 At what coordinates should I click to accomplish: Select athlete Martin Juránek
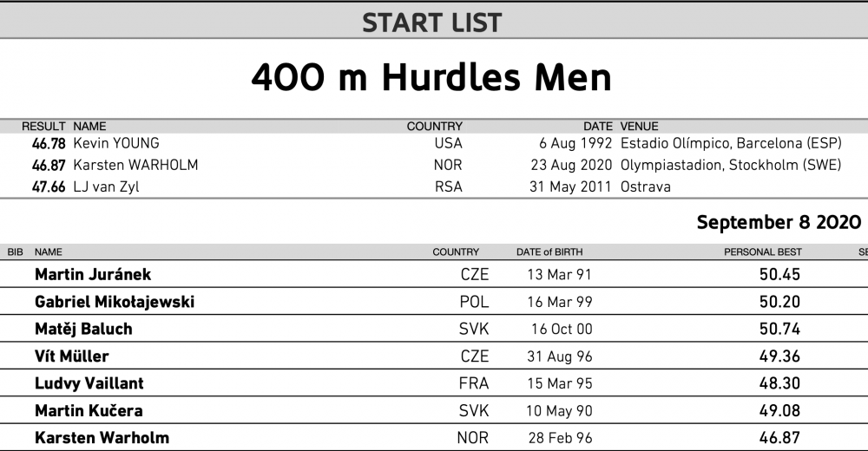(x=93, y=274)
